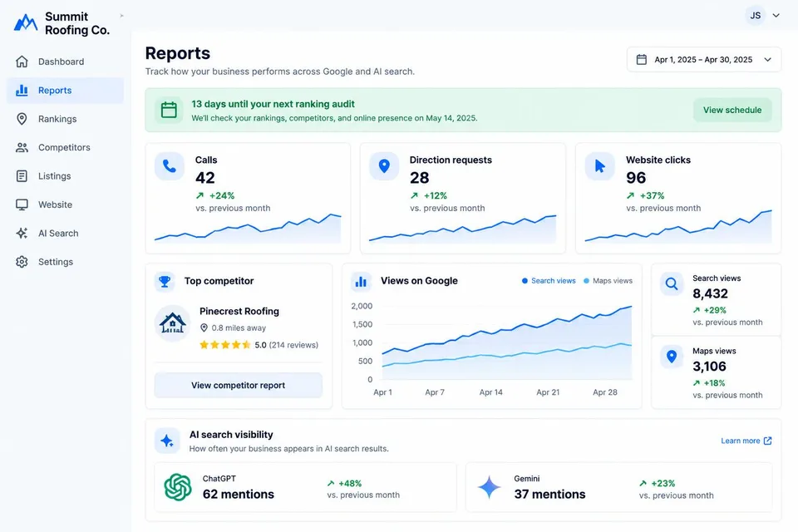Click the Website monitor icon in the sidebar
The image size is (798, 532).
click(x=22, y=204)
